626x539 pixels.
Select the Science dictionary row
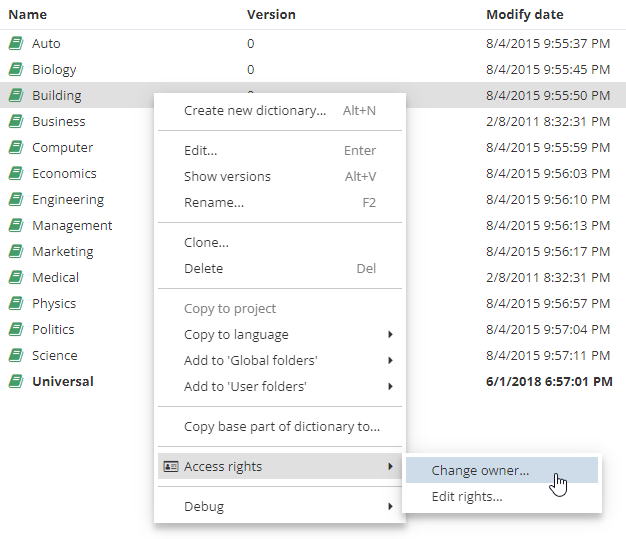click(54, 356)
